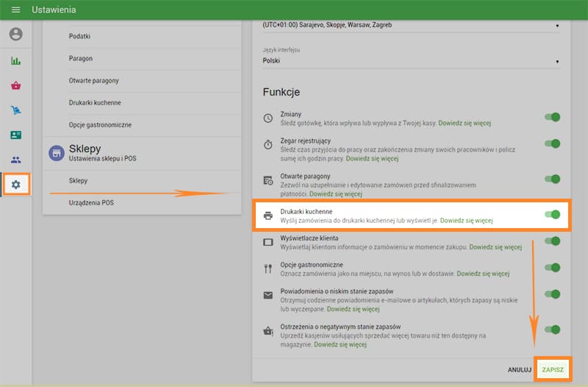Screen dimensions: 588x387
Task: Select Opcje gastronomiczne in left menu
Action: coord(100,125)
